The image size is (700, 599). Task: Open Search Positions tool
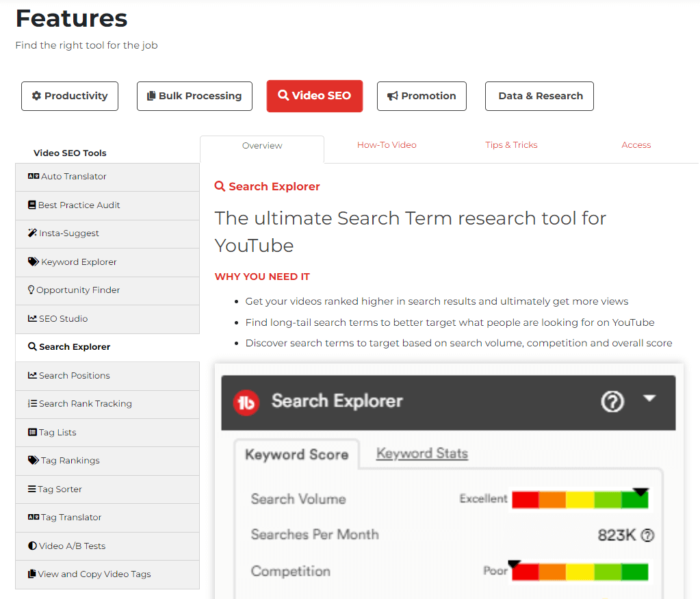click(107, 376)
